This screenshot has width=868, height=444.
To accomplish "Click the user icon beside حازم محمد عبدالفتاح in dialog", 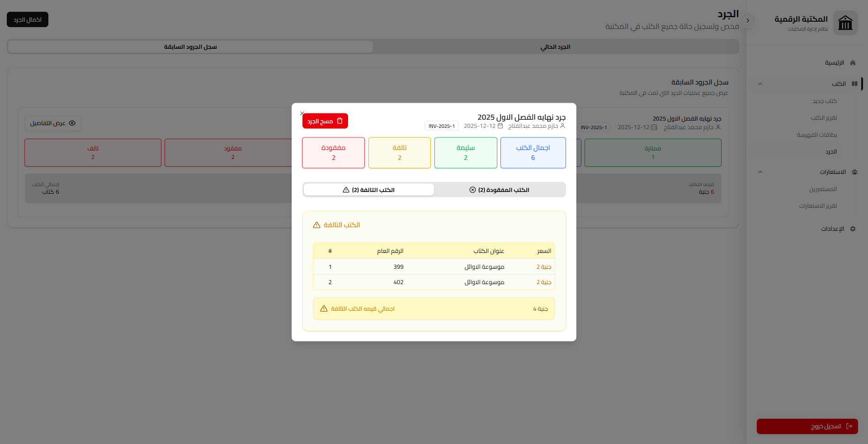I will (x=563, y=126).
